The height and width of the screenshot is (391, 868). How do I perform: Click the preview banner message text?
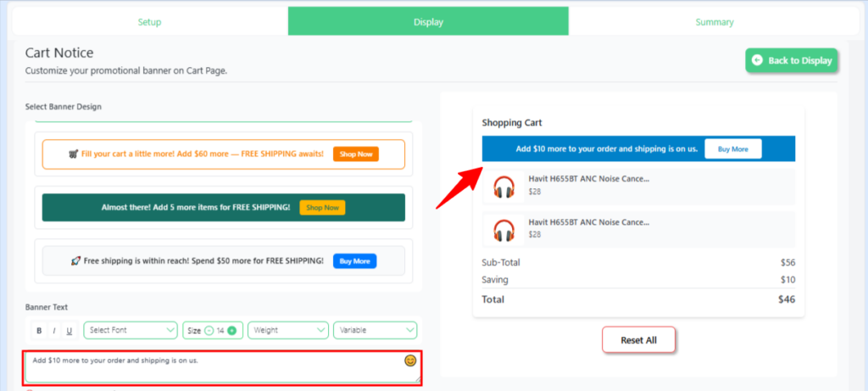click(x=607, y=149)
